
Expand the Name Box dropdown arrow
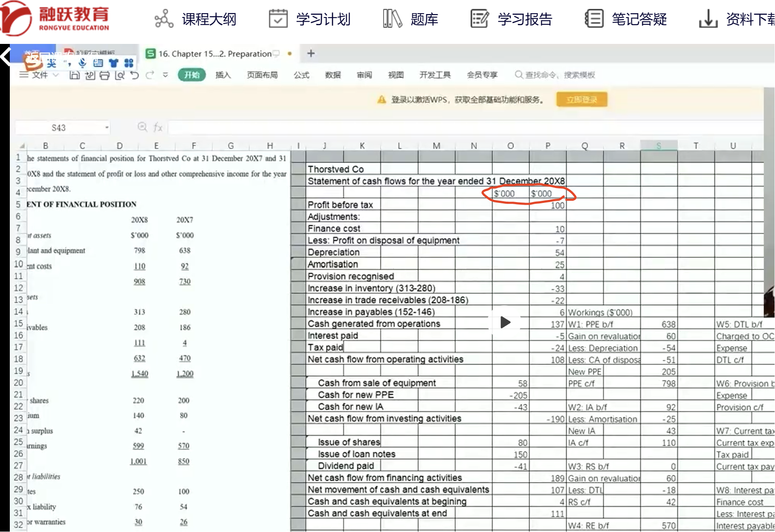click(x=107, y=127)
